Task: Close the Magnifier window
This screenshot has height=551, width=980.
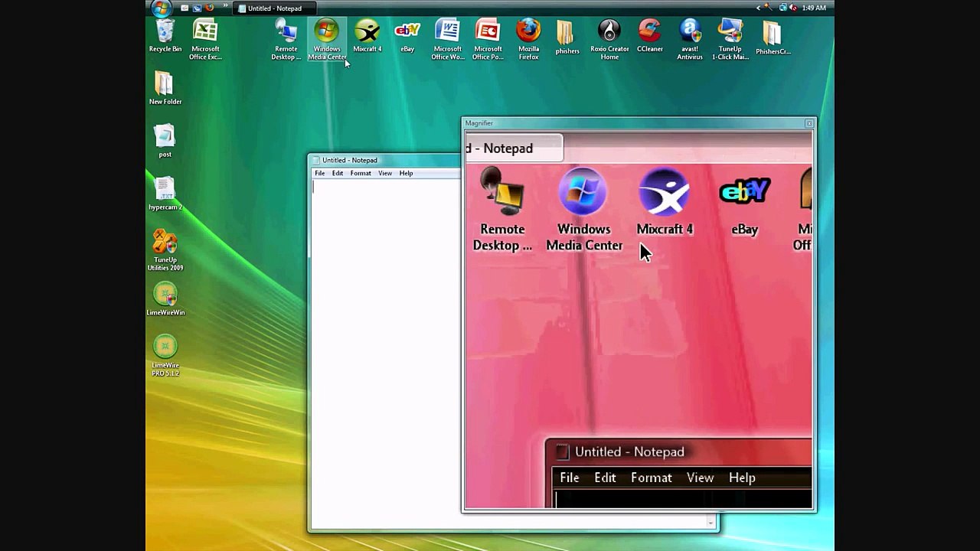Action: [x=809, y=123]
